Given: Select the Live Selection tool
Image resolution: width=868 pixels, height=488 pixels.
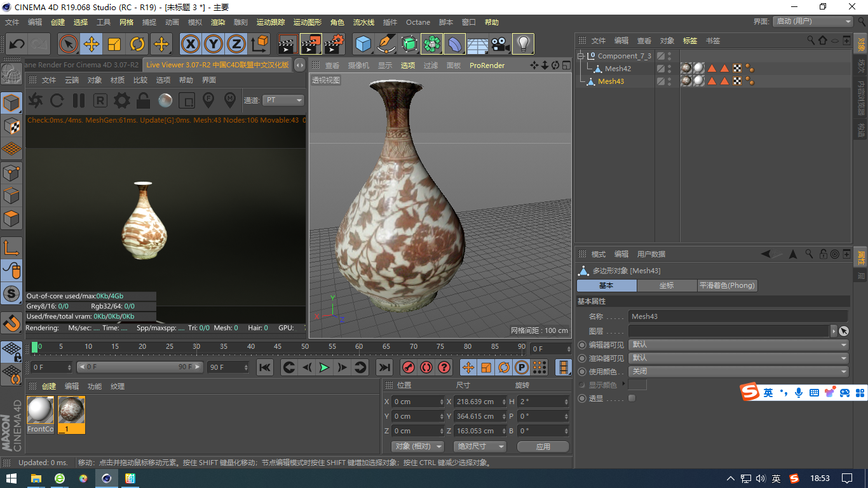Looking at the screenshot, I should pyautogui.click(x=68, y=44).
